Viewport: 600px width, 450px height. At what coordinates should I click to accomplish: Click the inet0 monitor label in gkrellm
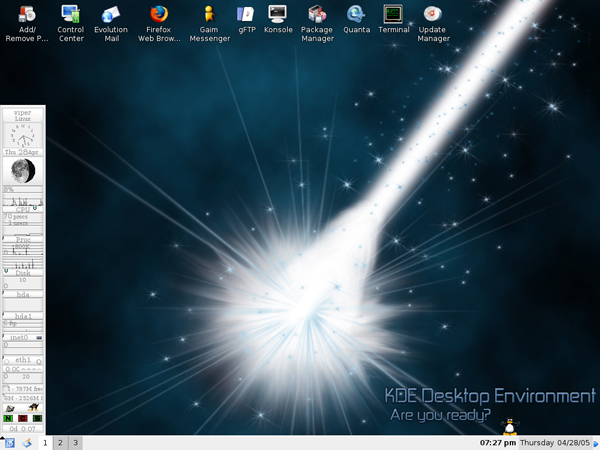19,338
